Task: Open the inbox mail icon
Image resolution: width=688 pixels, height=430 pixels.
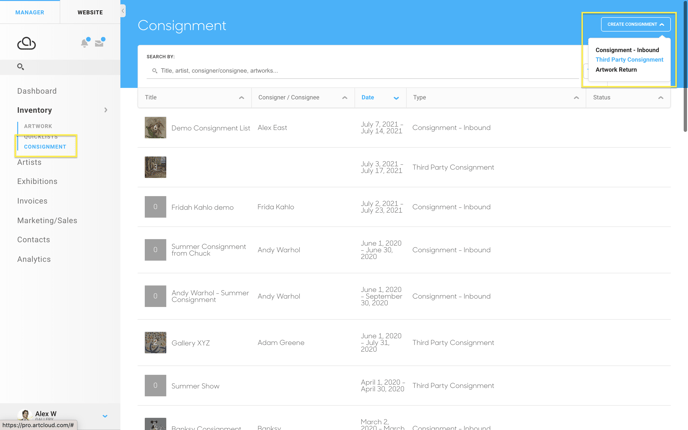Action: [x=100, y=43]
